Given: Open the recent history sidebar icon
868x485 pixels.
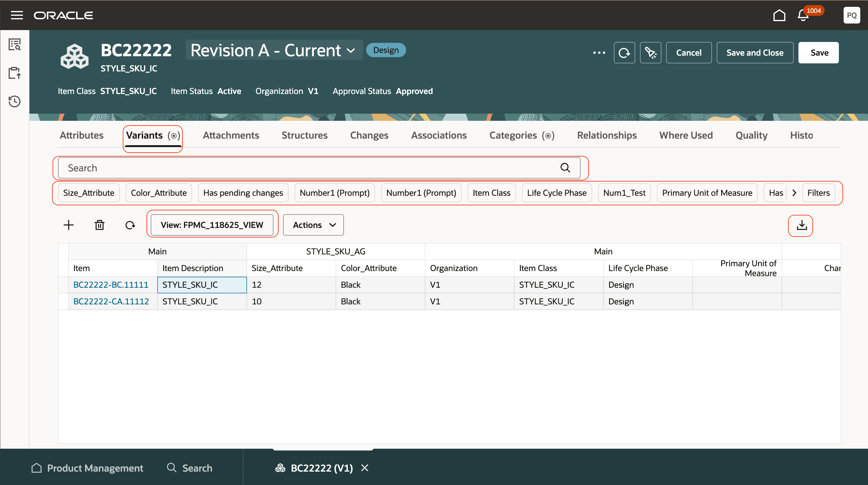Looking at the screenshot, I should tap(15, 101).
